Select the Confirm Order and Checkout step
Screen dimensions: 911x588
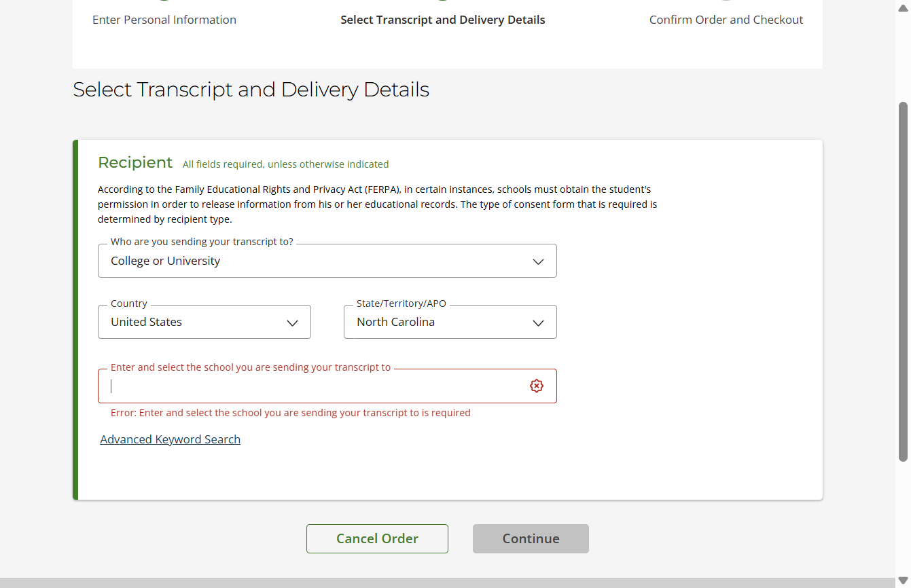click(726, 20)
